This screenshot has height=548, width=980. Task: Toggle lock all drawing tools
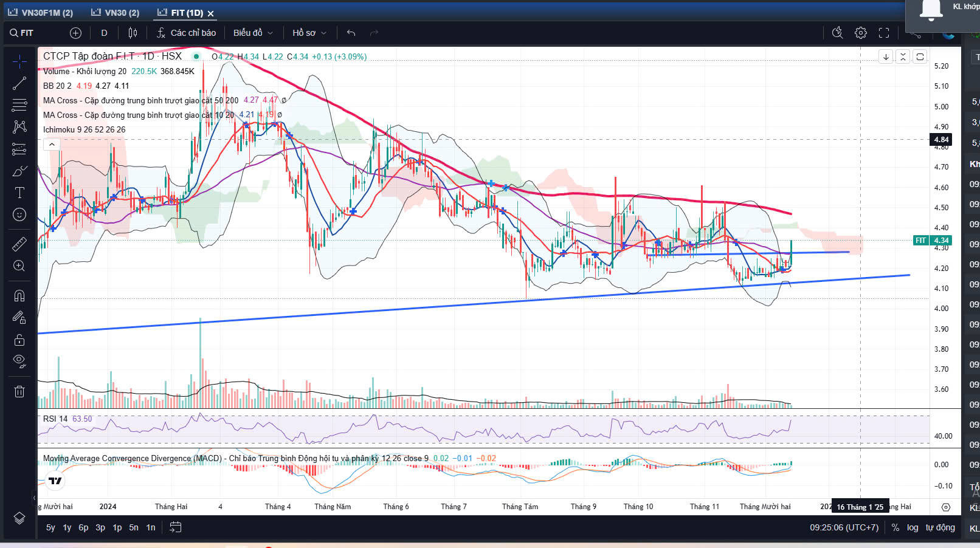19,340
